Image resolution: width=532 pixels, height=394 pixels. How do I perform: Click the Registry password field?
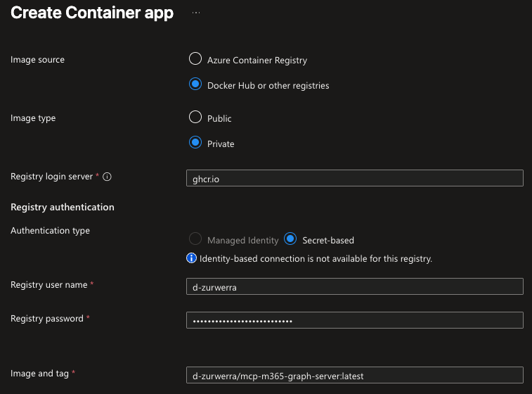(355, 320)
